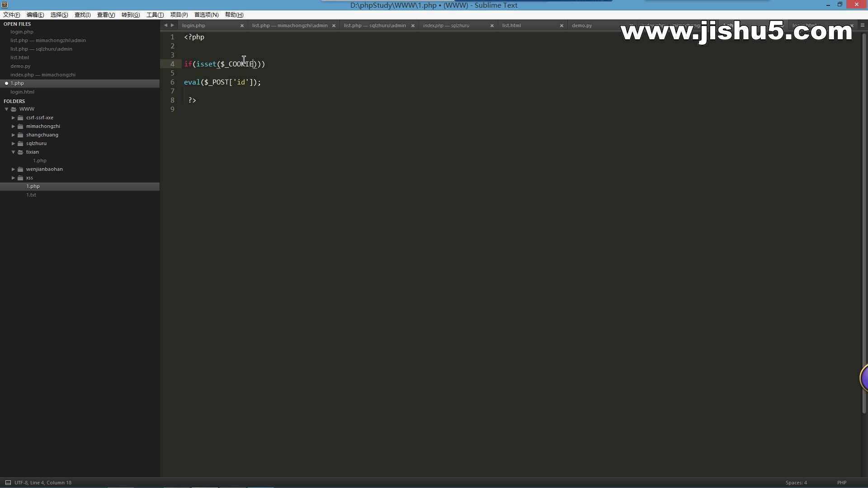868x488 pixels.
Task: Place cursor on the <?php opening tag
Action: pos(194,37)
